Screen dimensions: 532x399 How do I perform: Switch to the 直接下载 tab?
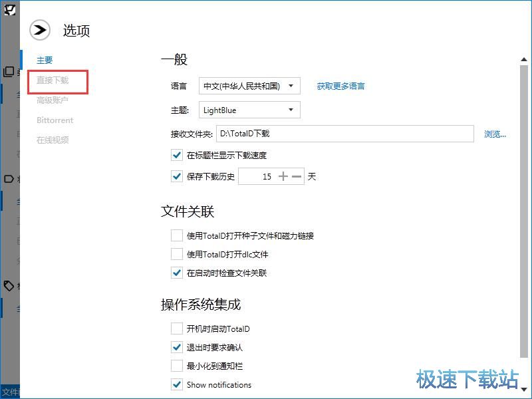pyautogui.click(x=53, y=80)
